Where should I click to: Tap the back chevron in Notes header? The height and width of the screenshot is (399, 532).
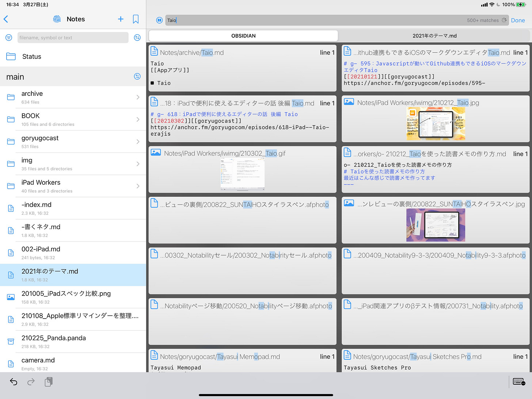tap(6, 19)
